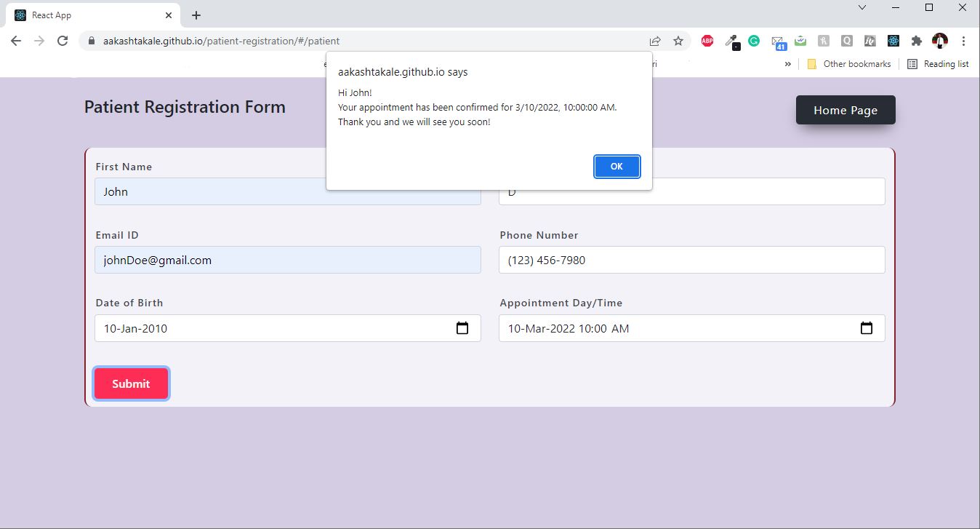The height and width of the screenshot is (529, 980).
Task: Navigate back with the back arrow
Action: click(16, 41)
